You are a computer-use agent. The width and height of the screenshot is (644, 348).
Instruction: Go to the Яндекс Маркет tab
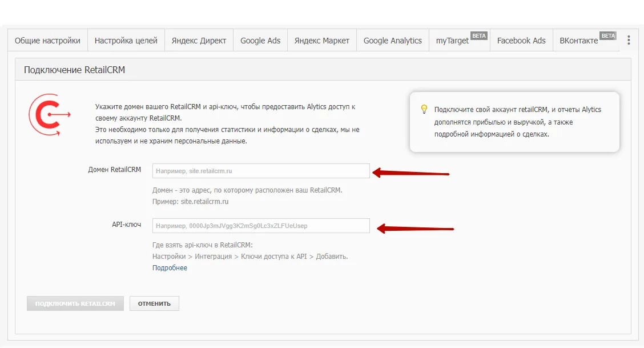coord(322,40)
